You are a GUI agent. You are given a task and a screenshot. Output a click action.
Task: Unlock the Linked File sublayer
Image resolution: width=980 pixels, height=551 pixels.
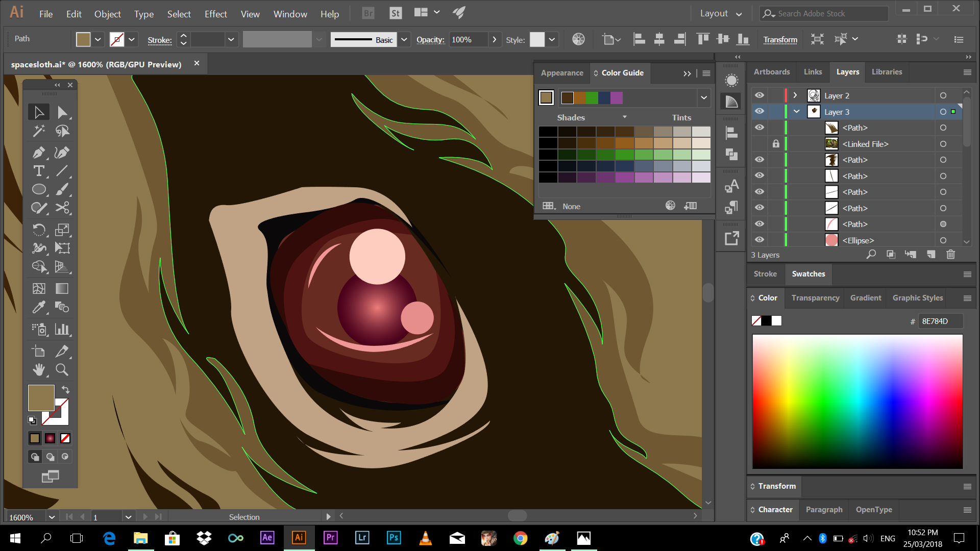pos(776,144)
